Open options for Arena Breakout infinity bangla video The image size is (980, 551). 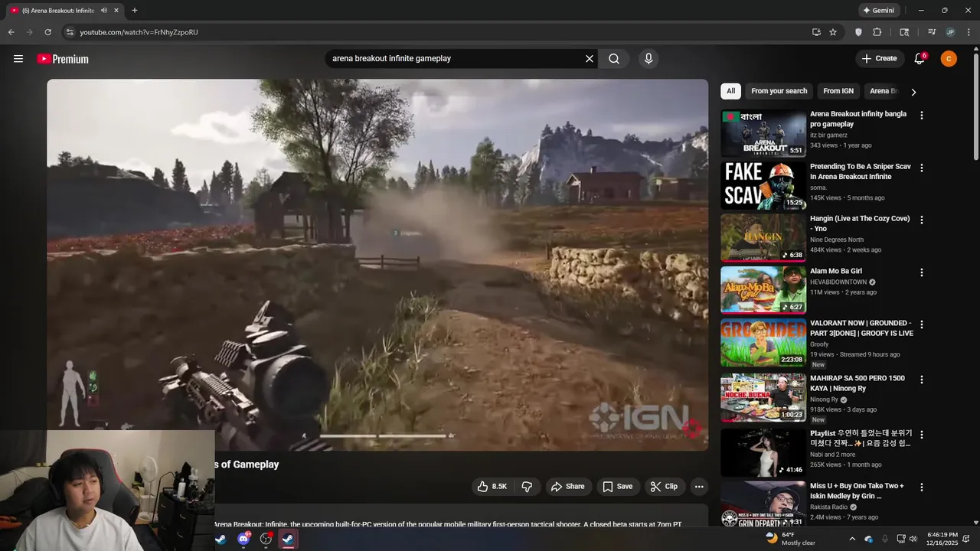[x=922, y=116]
